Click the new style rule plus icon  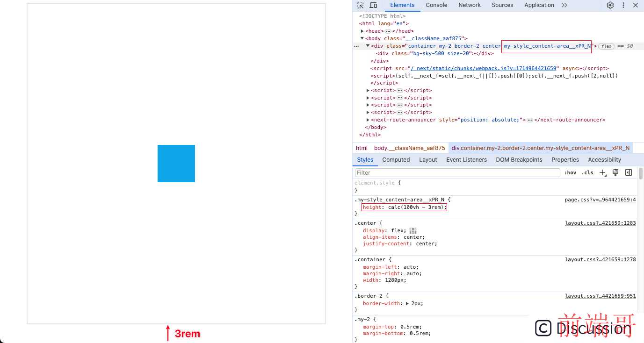click(603, 173)
